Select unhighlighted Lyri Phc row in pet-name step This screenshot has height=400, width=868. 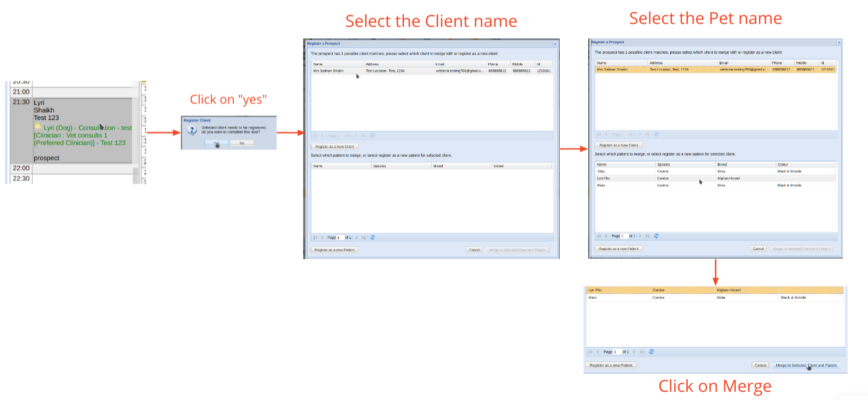coord(716,178)
